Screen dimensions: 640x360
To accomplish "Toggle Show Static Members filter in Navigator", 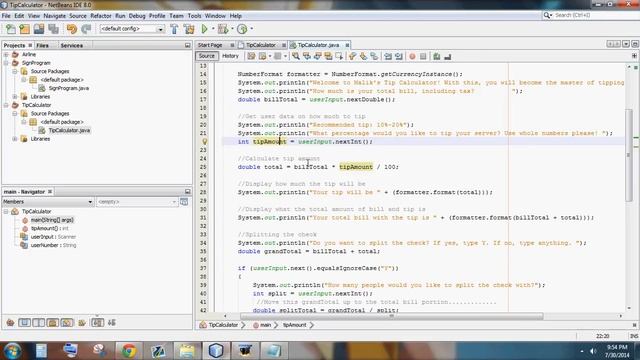I will (x=38, y=323).
